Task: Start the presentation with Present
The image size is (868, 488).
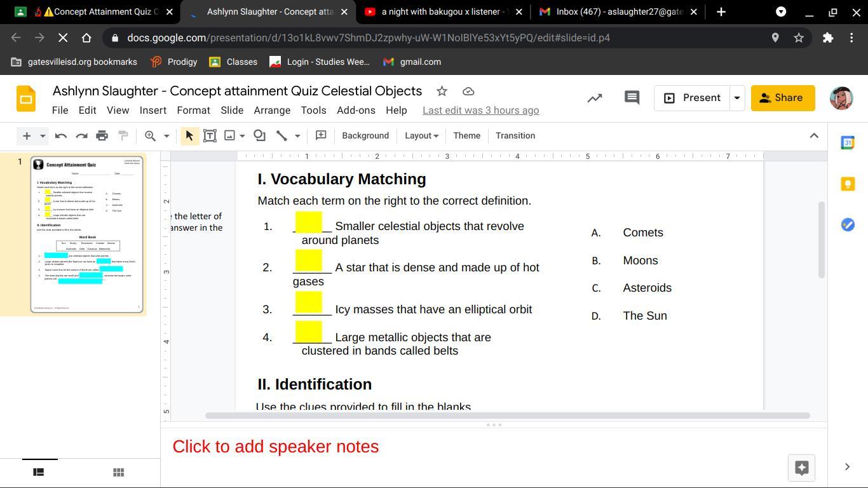Action: pyautogui.click(x=692, y=98)
